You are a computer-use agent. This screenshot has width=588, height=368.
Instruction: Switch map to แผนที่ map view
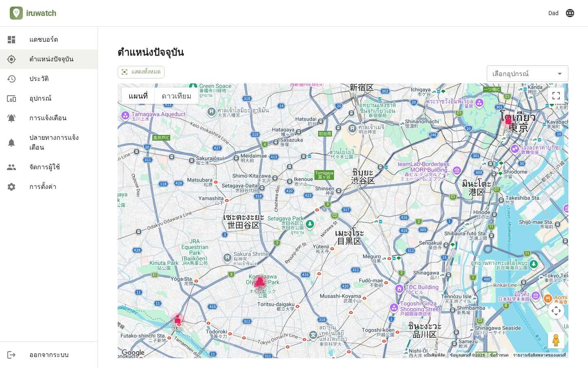138,96
